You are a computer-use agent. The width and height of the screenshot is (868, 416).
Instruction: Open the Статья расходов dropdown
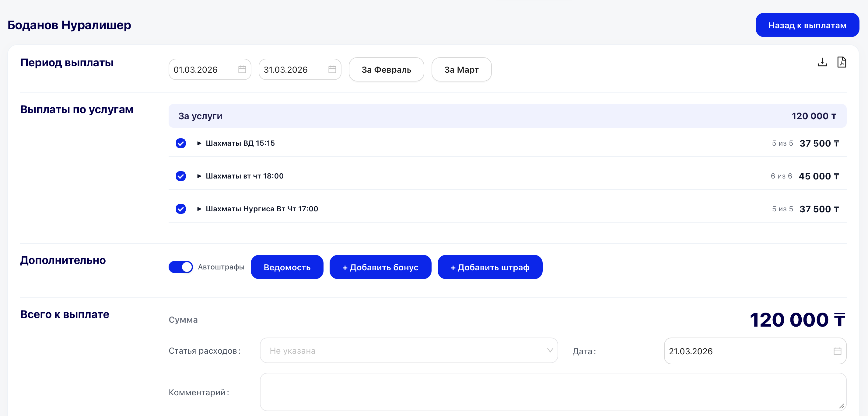click(408, 351)
